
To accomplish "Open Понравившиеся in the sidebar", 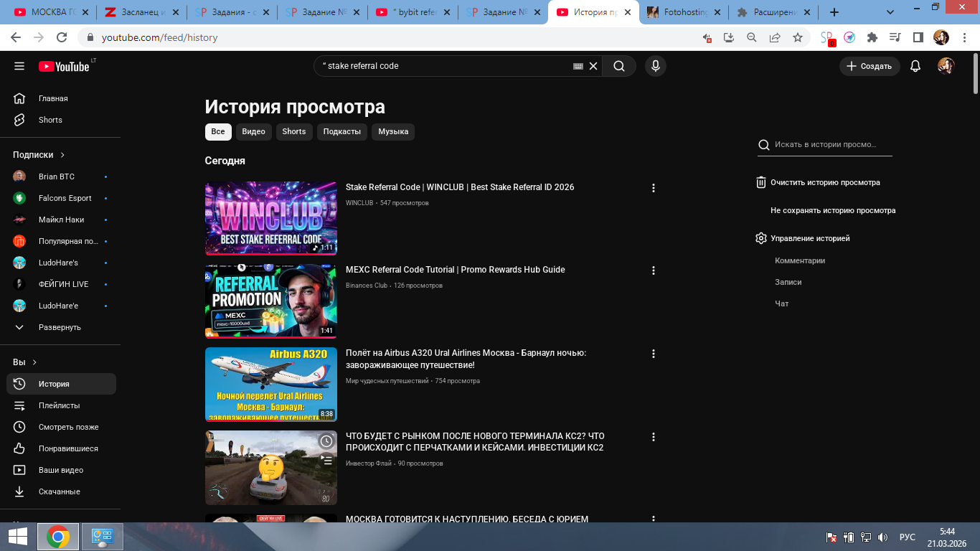I will pos(61,448).
